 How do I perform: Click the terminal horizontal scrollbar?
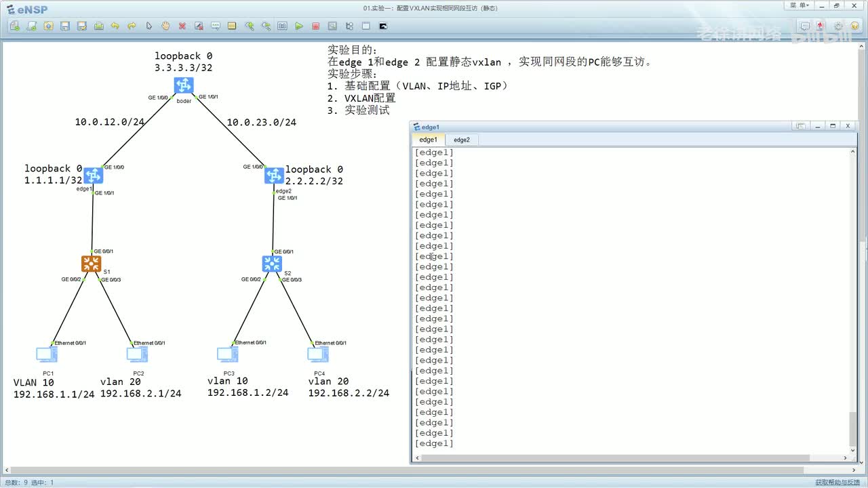tap(616, 457)
